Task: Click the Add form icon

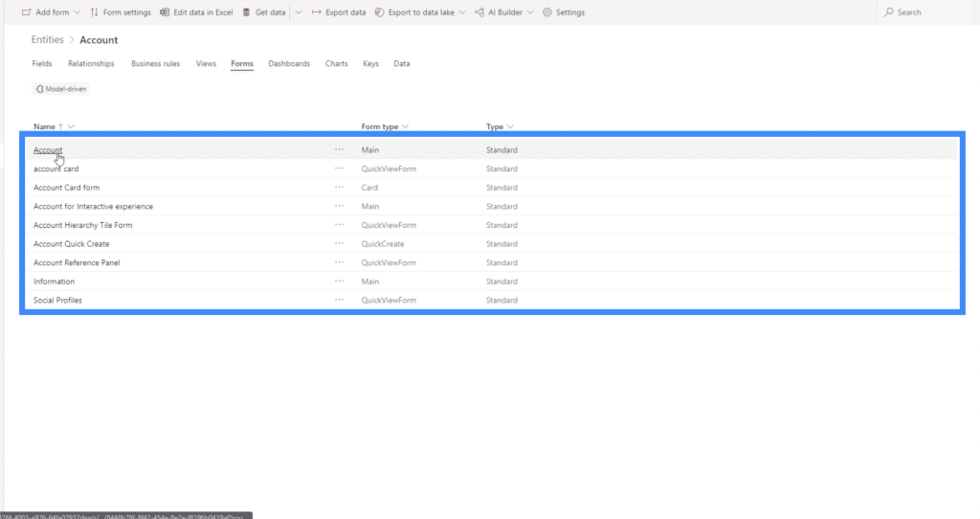Action: coord(26,12)
